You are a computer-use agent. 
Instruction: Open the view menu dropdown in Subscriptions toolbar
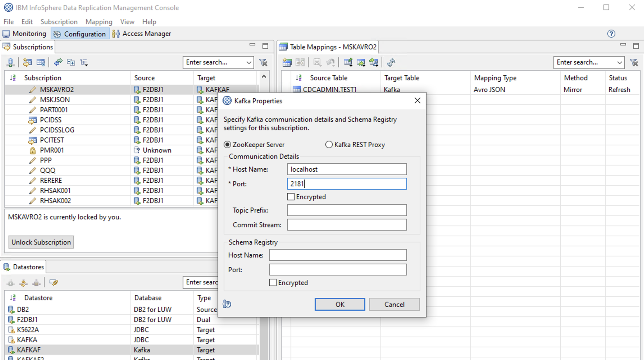pyautogui.click(x=84, y=63)
